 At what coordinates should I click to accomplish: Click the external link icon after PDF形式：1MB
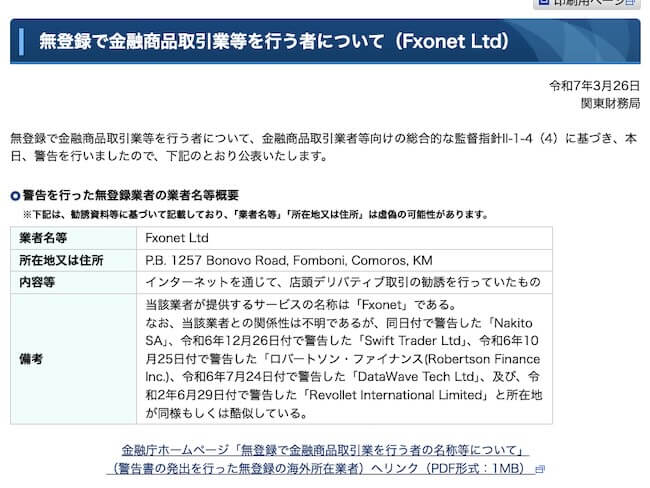click(x=539, y=469)
